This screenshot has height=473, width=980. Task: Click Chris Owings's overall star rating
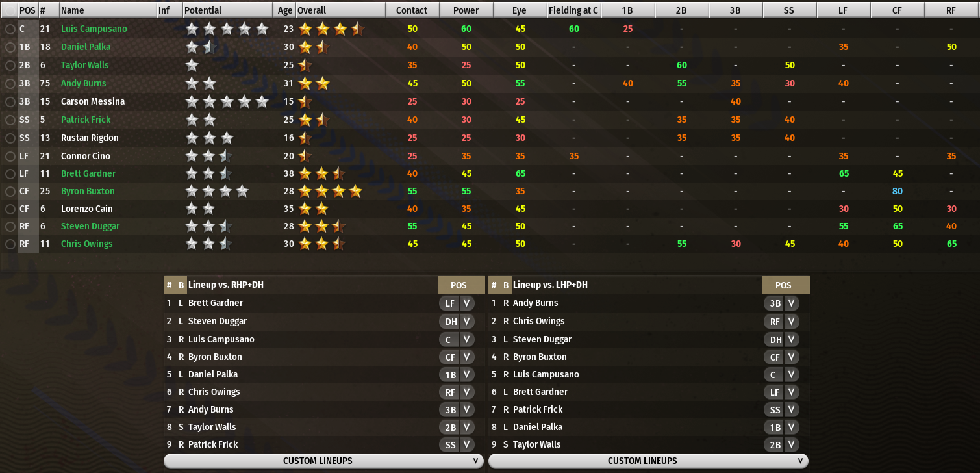[321, 244]
